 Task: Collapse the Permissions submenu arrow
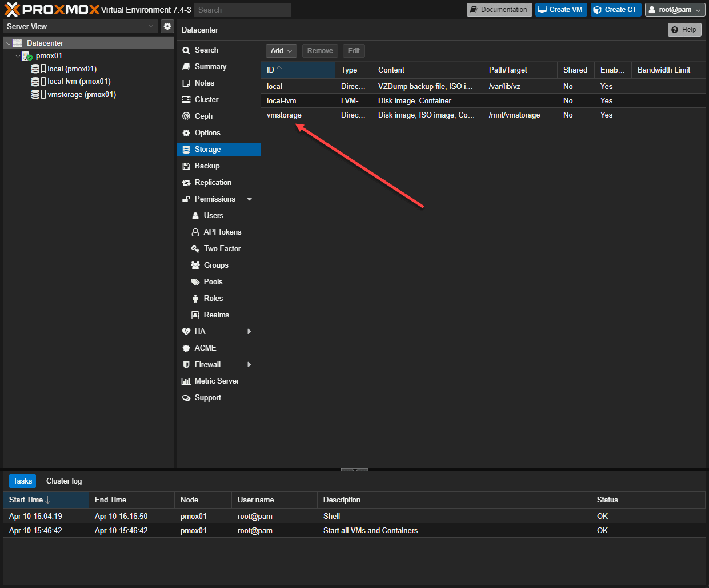(x=249, y=199)
